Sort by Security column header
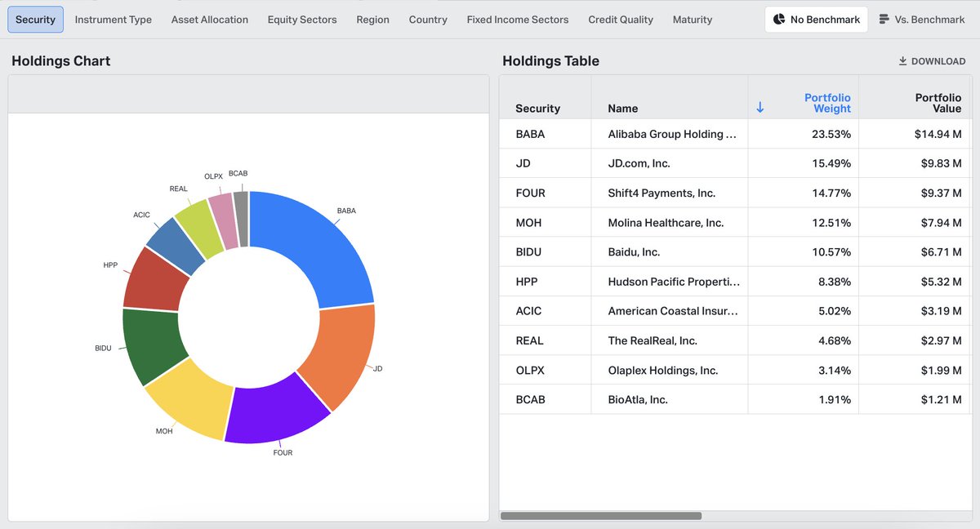The image size is (980, 529). 545,97
